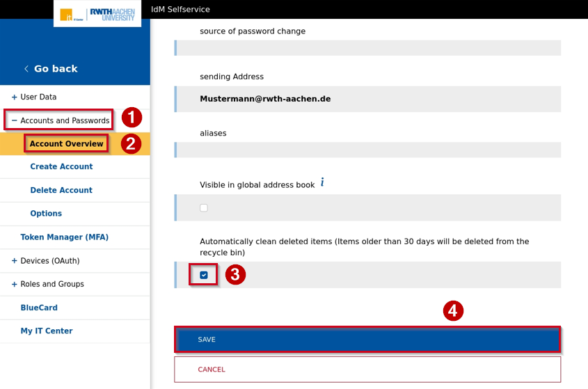Click the plus icon beside Roles and Groups
The height and width of the screenshot is (389, 588).
[14, 285]
